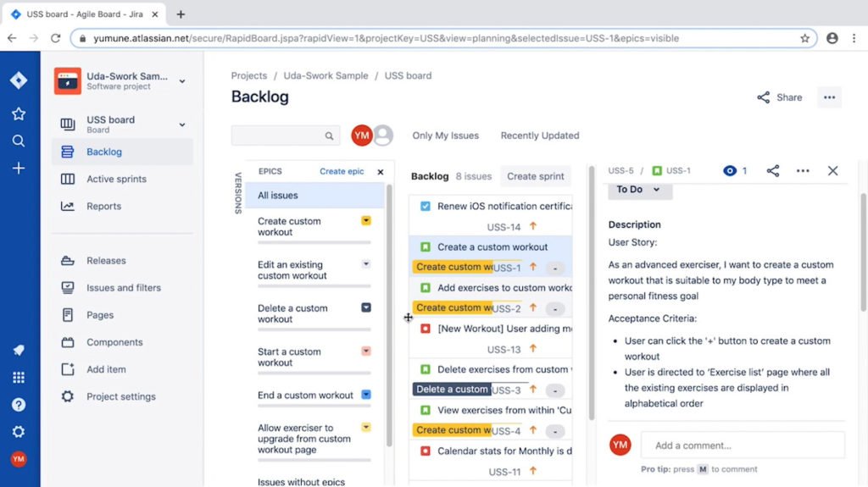Expand the project switcher chevron
The image size is (868, 487).
[182, 81]
